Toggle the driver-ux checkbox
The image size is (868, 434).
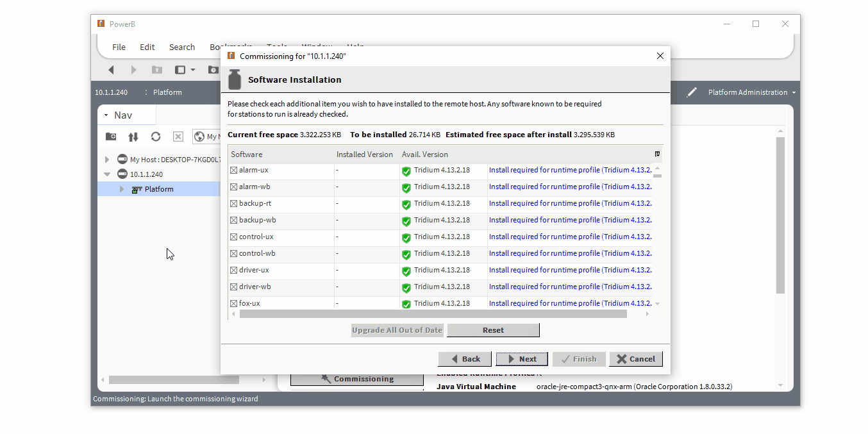point(234,270)
